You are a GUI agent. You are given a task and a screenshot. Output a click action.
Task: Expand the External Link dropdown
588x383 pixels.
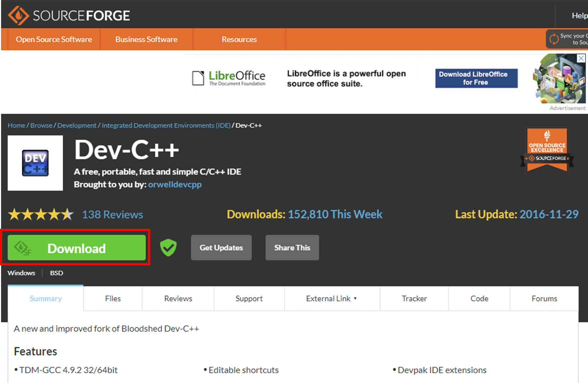(x=332, y=298)
